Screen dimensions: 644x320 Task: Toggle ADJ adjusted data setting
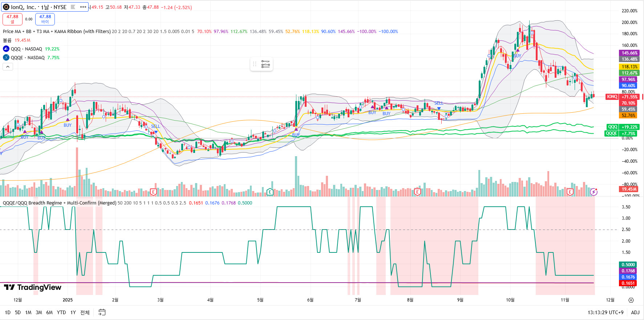pos(635,312)
